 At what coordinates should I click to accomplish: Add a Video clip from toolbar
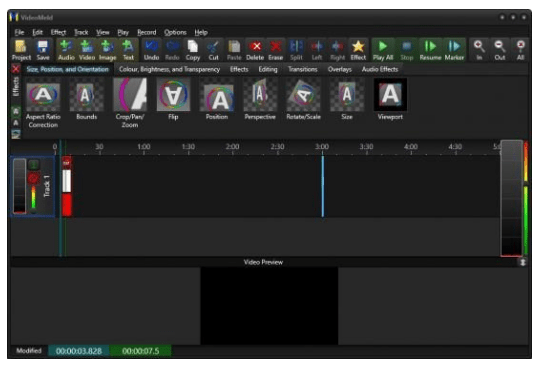[x=87, y=50]
